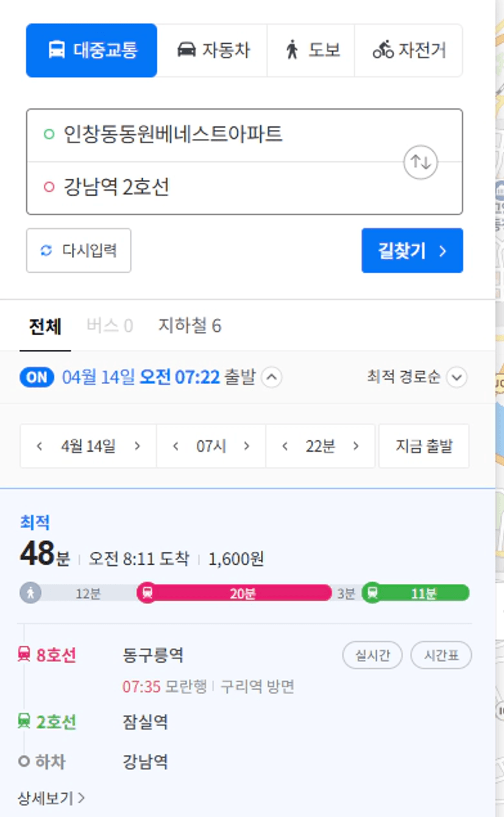Choose the 도보 walking mode
The width and height of the screenshot is (504, 817).
(311, 50)
